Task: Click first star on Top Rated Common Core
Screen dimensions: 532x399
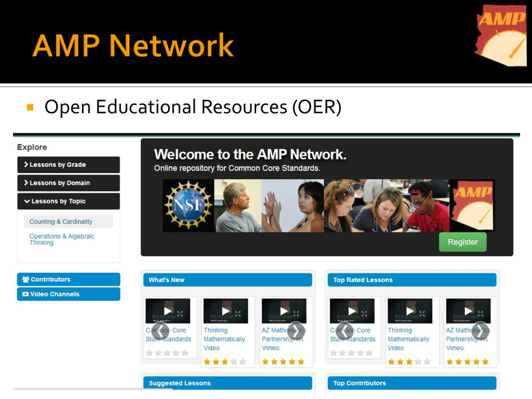Action: tap(334, 353)
